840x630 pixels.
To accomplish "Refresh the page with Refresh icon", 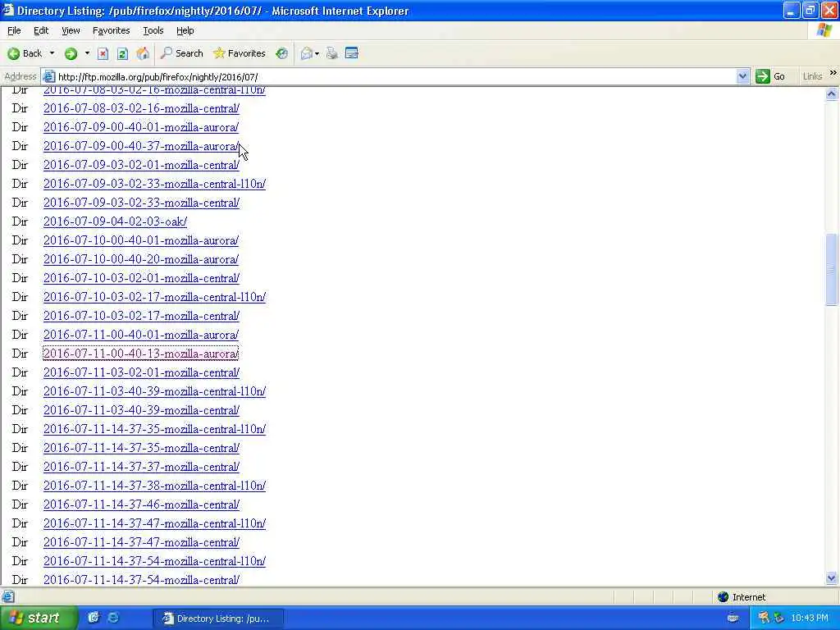I will [x=122, y=53].
